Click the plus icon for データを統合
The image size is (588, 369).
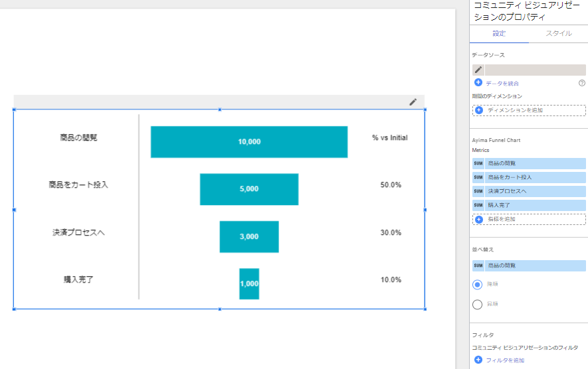point(478,83)
